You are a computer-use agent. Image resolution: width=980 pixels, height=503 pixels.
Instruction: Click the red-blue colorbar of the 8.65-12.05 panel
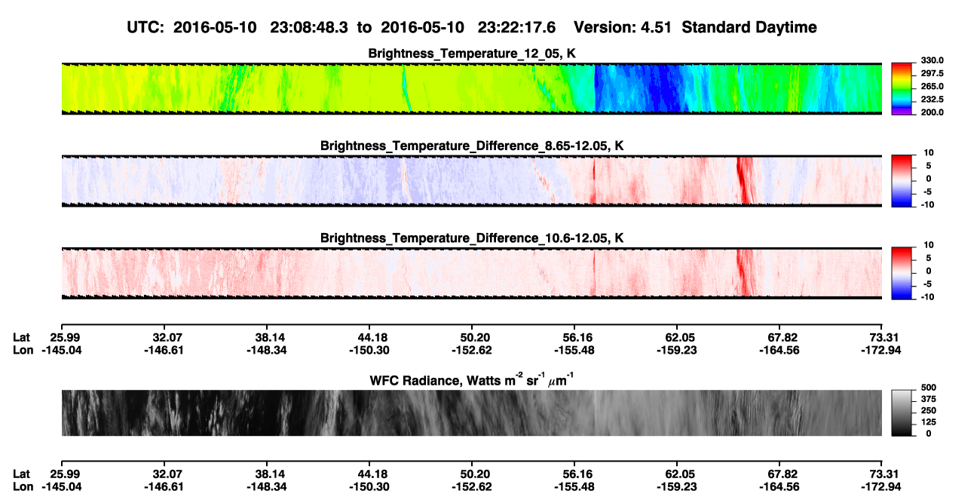902,180
